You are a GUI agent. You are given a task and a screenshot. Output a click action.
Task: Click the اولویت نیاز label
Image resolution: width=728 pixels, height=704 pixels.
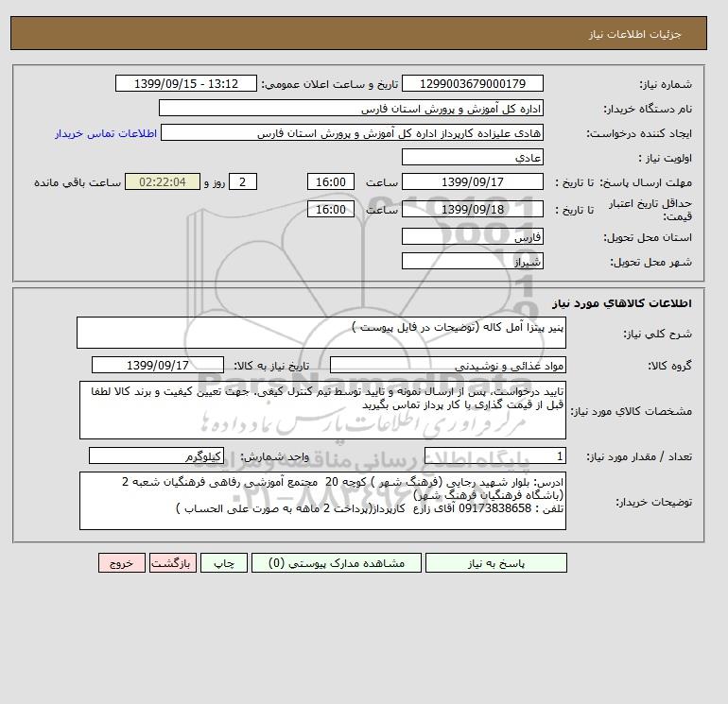(x=665, y=158)
